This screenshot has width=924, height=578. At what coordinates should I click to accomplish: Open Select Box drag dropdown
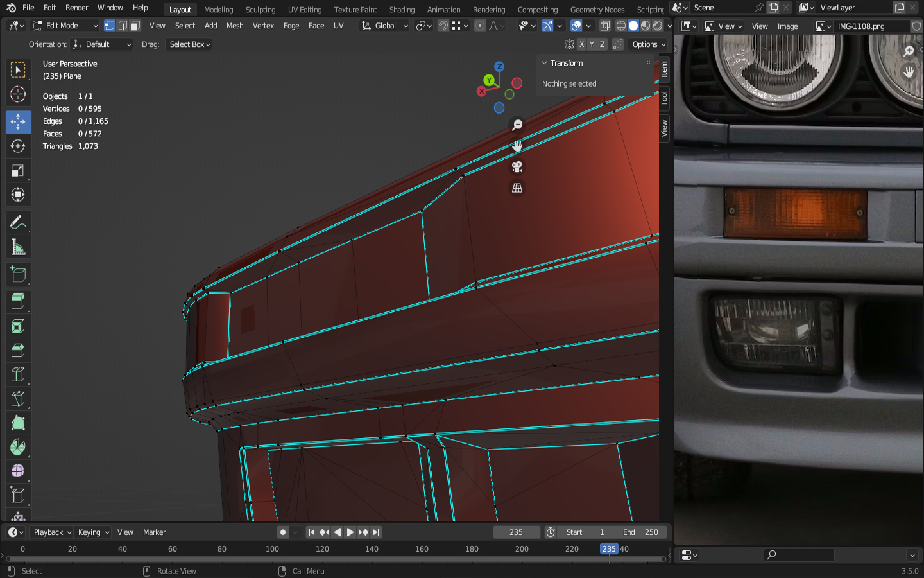189,44
